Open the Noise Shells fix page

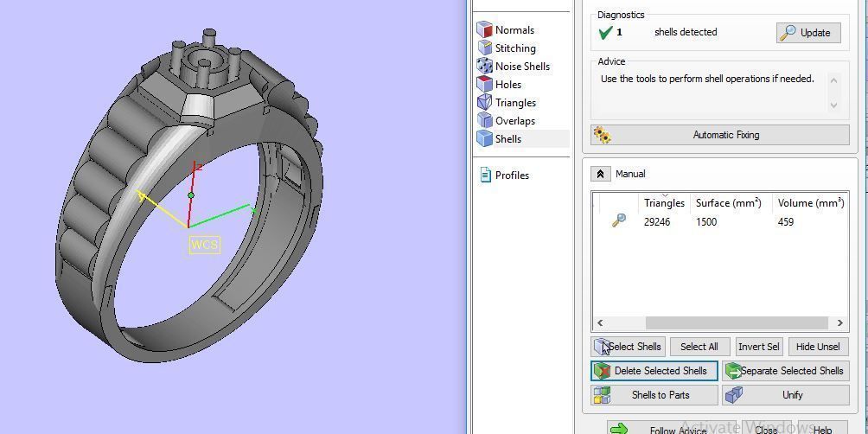(514, 67)
